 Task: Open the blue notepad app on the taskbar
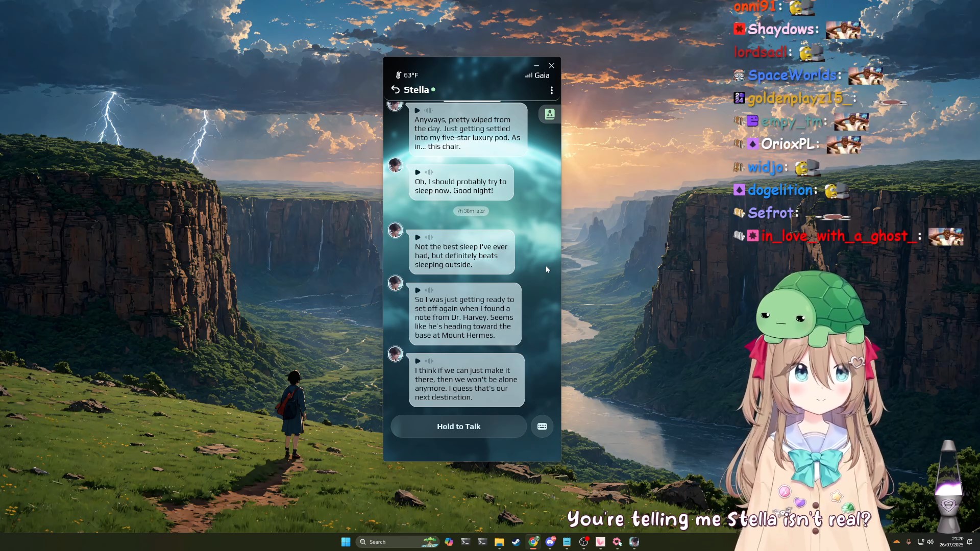[567, 542]
